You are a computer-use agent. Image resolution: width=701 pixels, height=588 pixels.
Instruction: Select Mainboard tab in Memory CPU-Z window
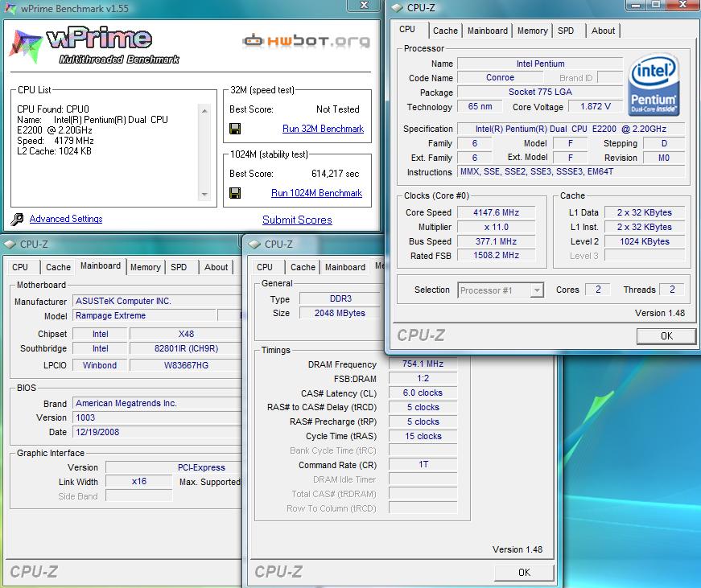[x=344, y=267]
